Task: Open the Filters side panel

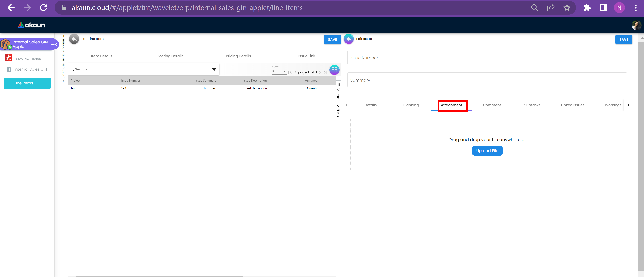Action: pyautogui.click(x=338, y=110)
